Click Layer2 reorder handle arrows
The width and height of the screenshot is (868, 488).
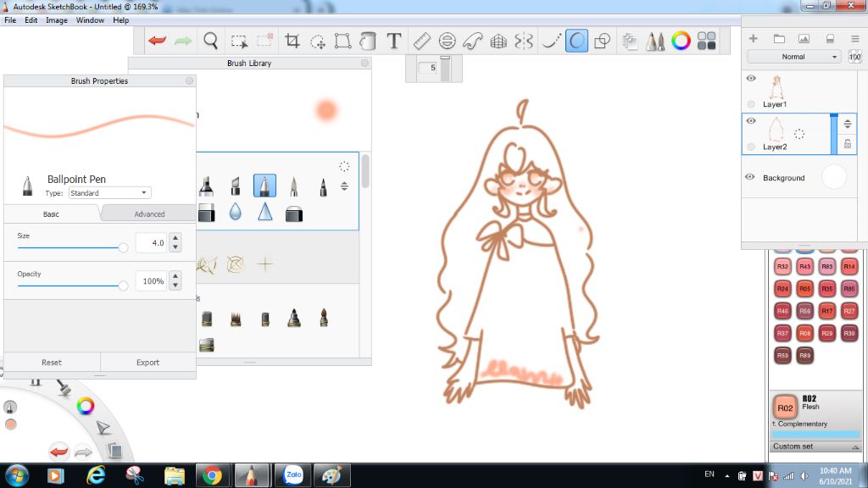click(x=848, y=124)
